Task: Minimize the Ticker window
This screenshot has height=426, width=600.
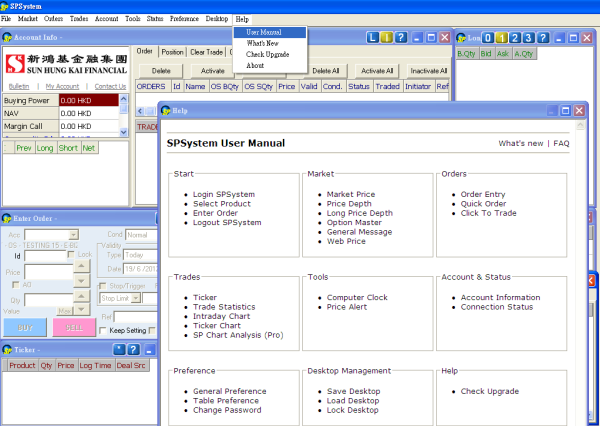Action: tap(150, 349)
